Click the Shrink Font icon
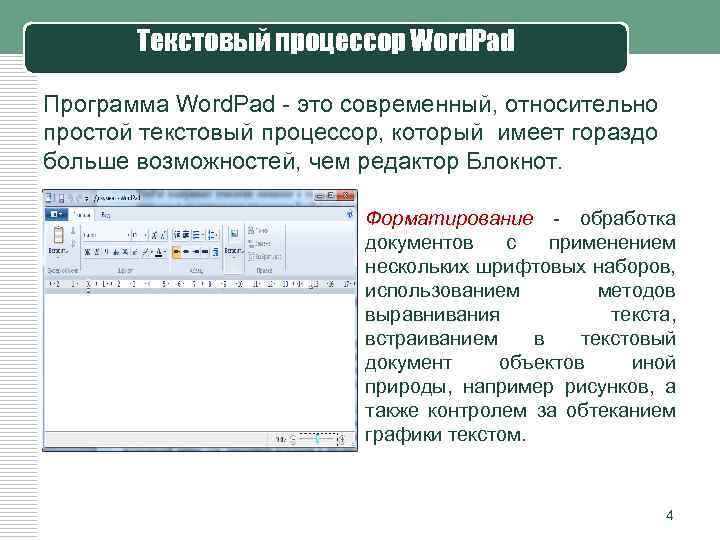Image resolution: width=720 pixels, height=540 pixels. (x=163, y=235)
